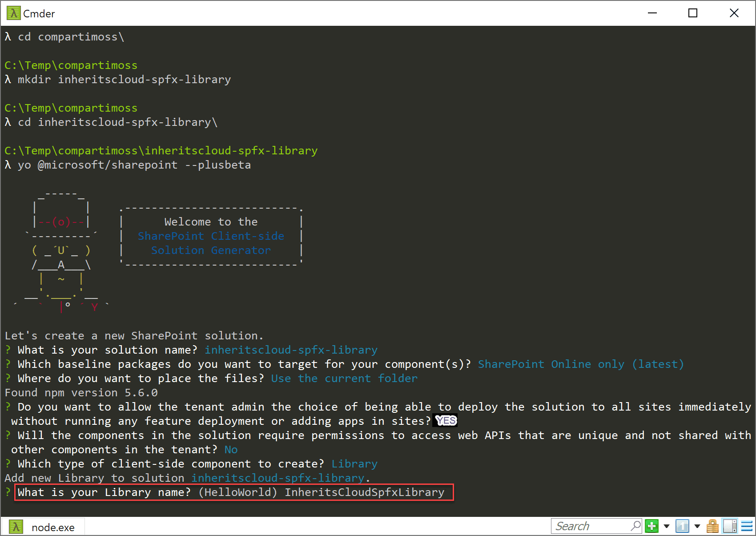Click the solution name answer 'inheritscloud-spfx-library'

tap(291, 350)
